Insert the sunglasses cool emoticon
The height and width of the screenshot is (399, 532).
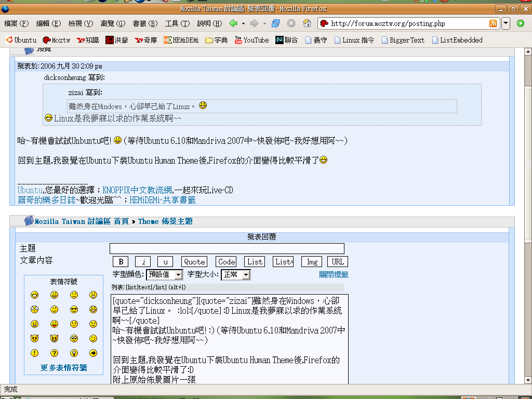click(74, 310)
